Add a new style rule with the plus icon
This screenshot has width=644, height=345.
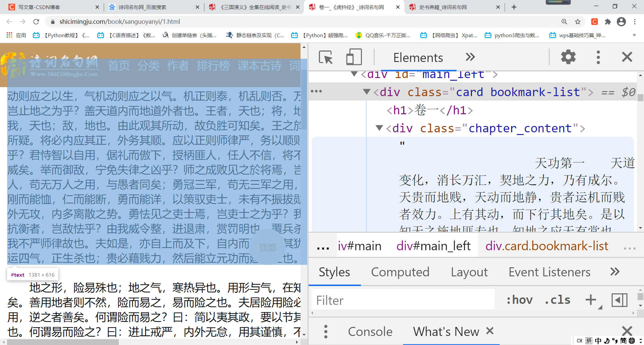(x=591, y=300)
